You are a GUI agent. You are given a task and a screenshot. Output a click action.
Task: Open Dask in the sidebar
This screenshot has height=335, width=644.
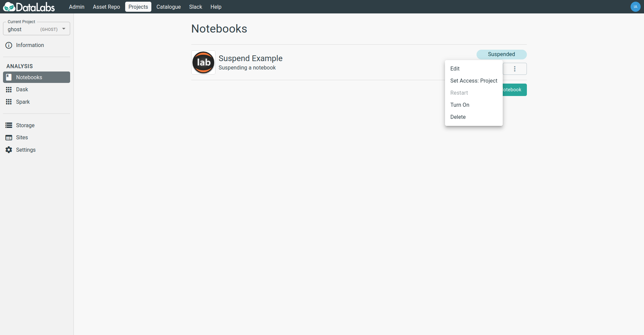pos(37,90)
